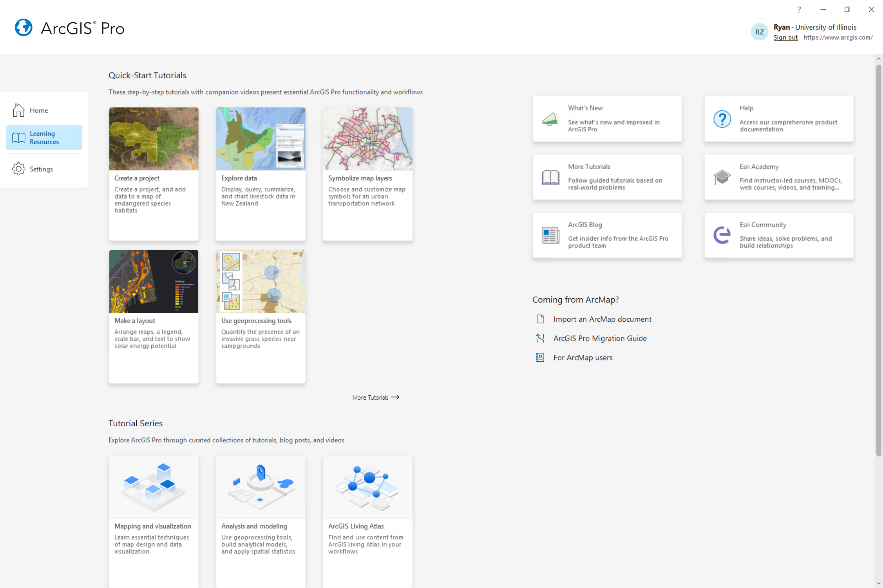Open the For ArcMap users link
Image resolution: width=883 pixels, height=588 pixels.
pyautogui.click(x=583, y=357)
